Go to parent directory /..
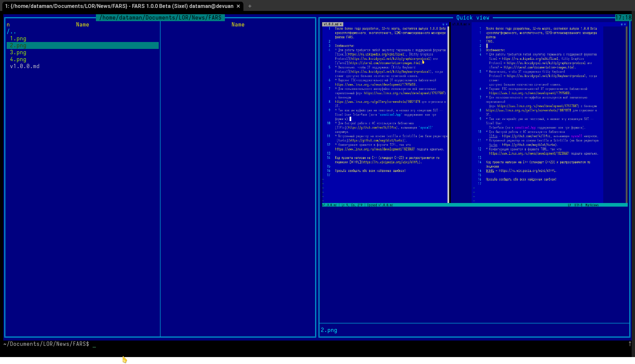 pos(12,32)
